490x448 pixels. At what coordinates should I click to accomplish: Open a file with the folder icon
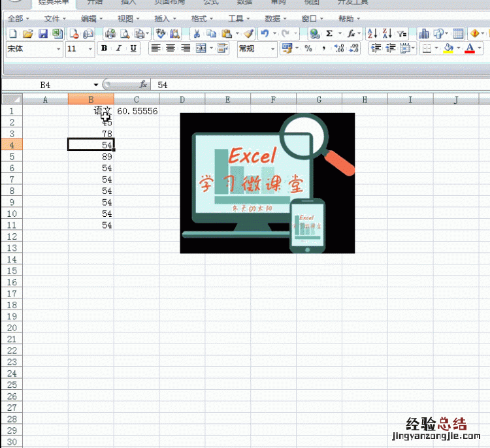[27, 33]
